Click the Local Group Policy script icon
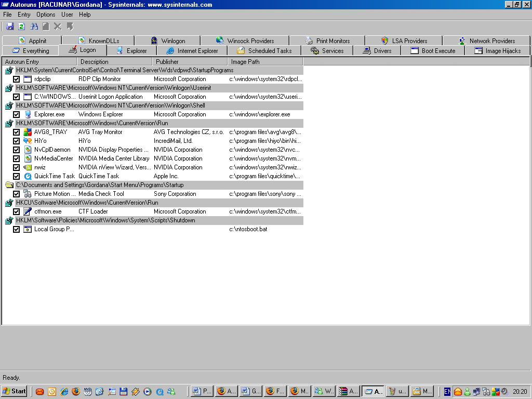The width and height of the screenshot is (532, 399). click(x=28, y=229)
